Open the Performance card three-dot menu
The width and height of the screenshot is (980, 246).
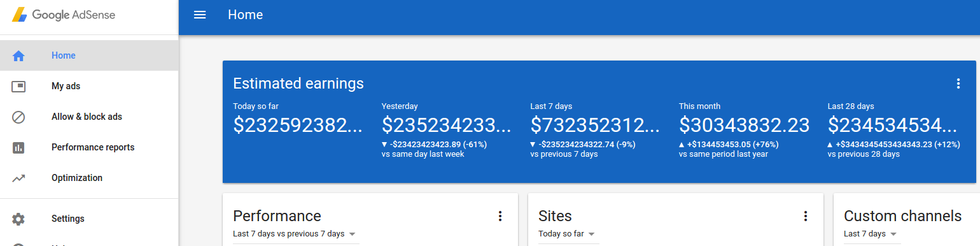click(500, 216)
